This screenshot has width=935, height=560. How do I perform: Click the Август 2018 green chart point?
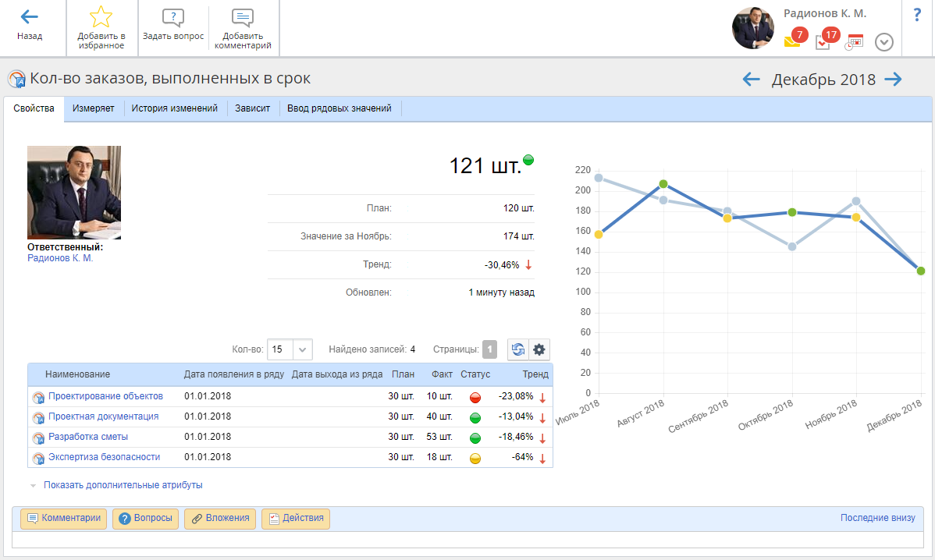[663, 184]
